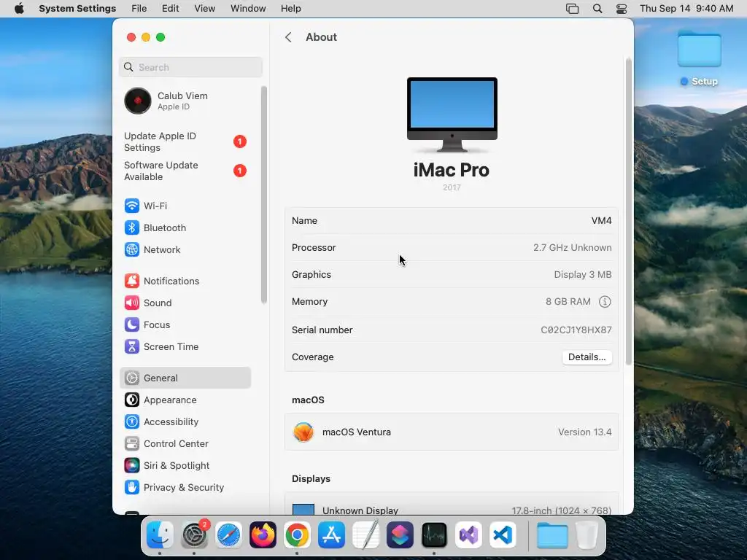Open the System Settings app menu
The width and height of the screenshot is (747, 560).
click(x=77, y=9)
